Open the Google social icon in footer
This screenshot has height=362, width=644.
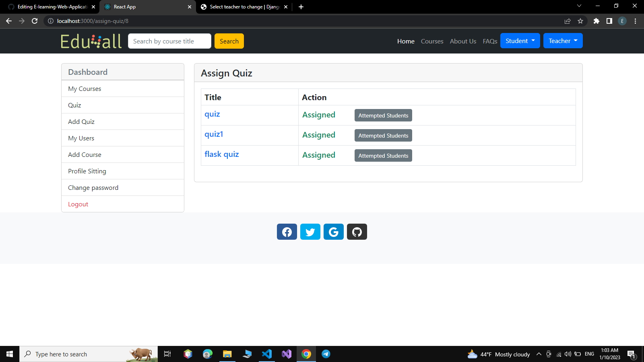(x=334, y=232)
